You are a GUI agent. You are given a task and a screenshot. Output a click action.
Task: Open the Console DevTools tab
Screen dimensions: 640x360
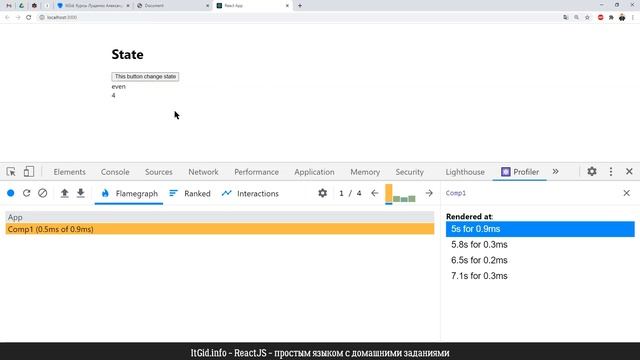(x=115, y=172)
